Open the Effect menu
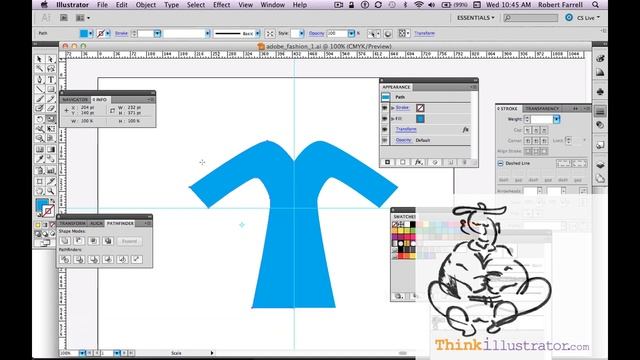Viewport: 640px width, 360px height. [x=222, y=5]
